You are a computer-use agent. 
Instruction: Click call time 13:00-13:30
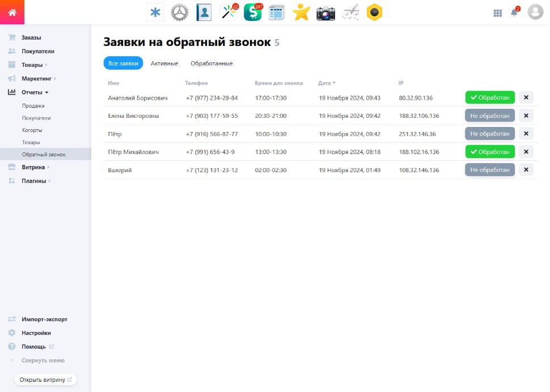(271, 152)
